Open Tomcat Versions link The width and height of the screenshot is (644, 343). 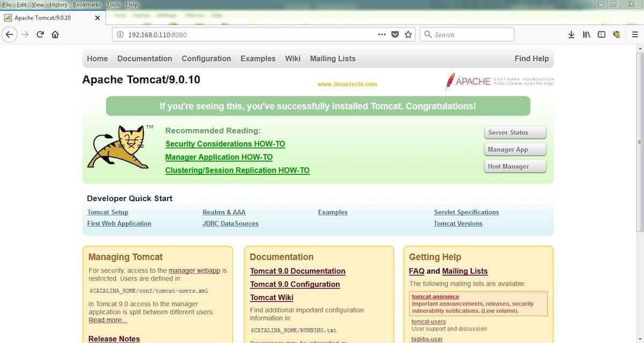458,223
